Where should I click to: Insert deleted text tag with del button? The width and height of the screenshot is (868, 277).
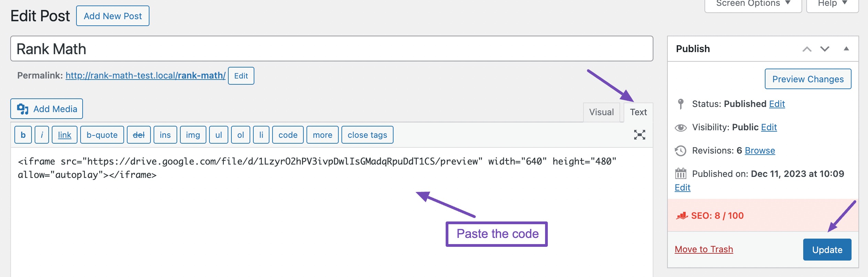click(138, 135)
